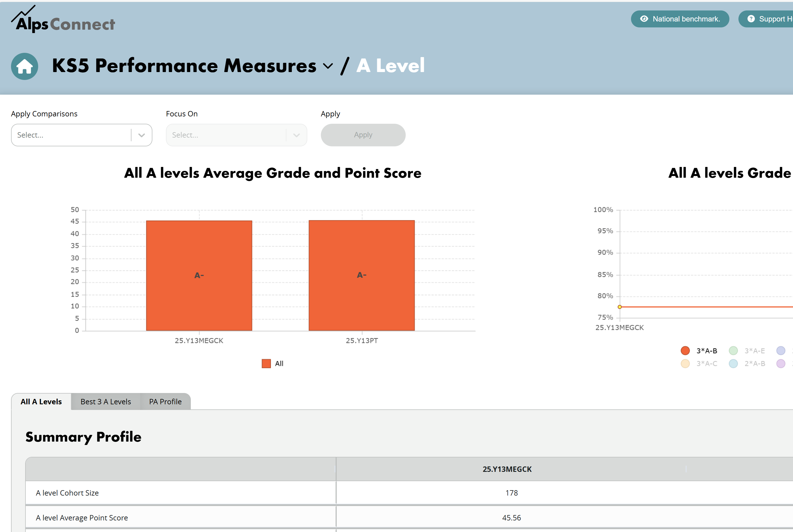The width and height of the screenshot is (793, 532).
Task: Click the question mark Support icon
Action: point(751,19)
